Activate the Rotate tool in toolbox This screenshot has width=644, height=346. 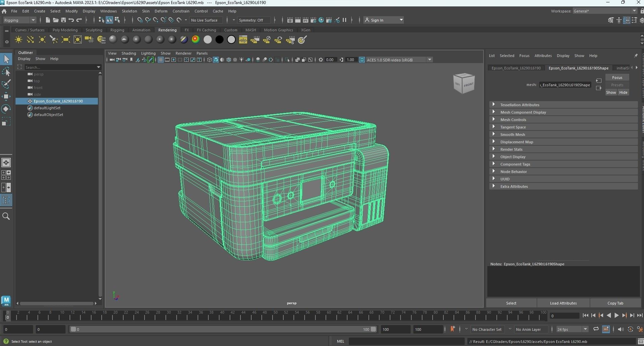[x=6, y=109]
